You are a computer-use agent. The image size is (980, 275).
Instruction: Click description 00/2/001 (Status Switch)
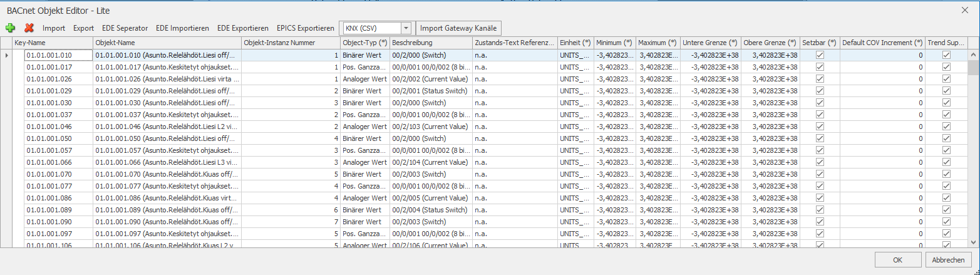click(431, 91)
